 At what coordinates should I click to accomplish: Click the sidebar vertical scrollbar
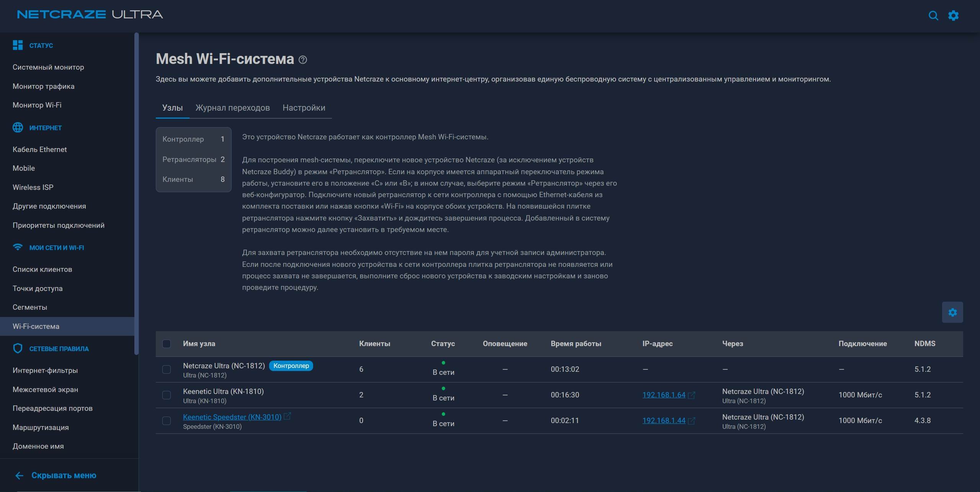tap(136, 194)
